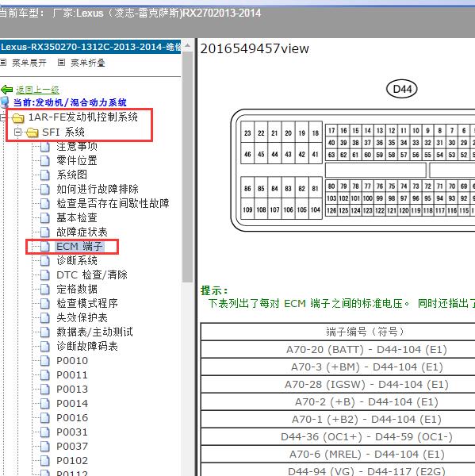Screen dimensions: 475x476
Task: Click the document icon beside 定格数据
Action: click(45, 290)
